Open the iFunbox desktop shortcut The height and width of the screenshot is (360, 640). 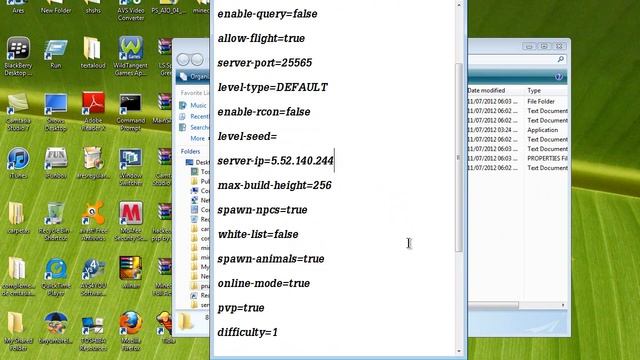(x=56, y=163)
